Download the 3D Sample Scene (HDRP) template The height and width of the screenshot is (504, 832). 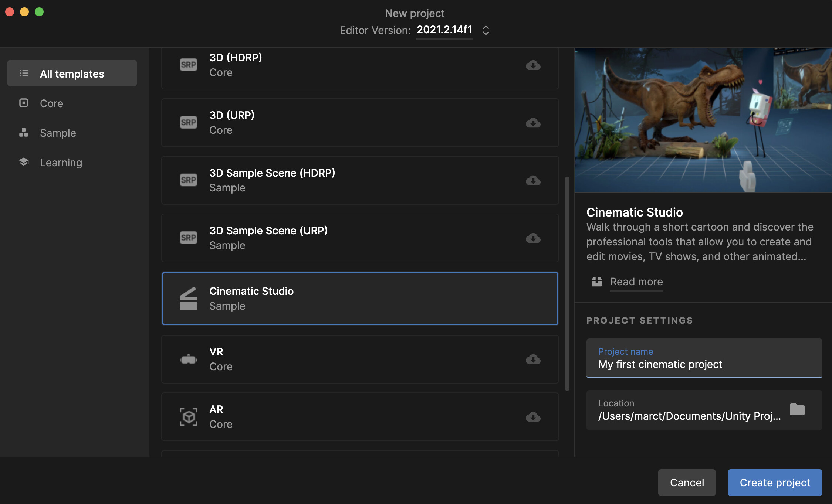click(533, 180)
